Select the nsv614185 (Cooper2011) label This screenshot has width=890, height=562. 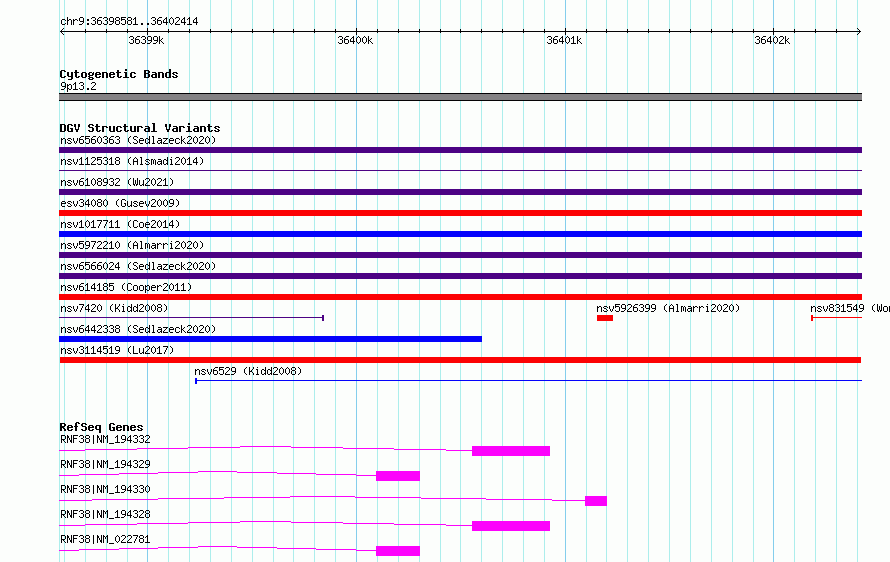(126, 287)
